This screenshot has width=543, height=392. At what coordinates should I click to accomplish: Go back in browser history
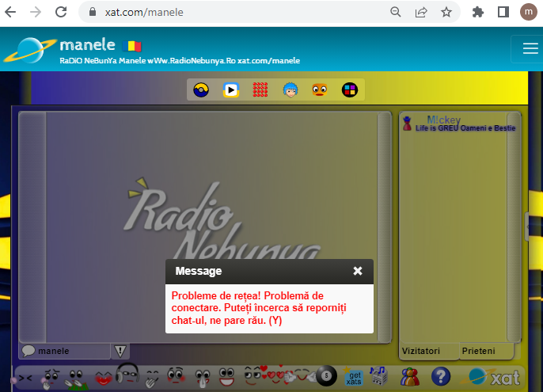tap(11, 12)
